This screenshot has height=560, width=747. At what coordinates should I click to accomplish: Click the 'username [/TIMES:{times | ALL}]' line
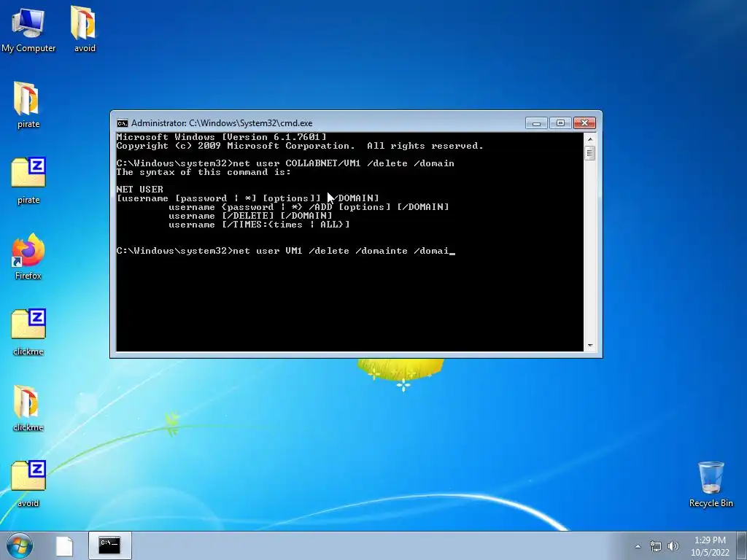[x=259, y=225]
